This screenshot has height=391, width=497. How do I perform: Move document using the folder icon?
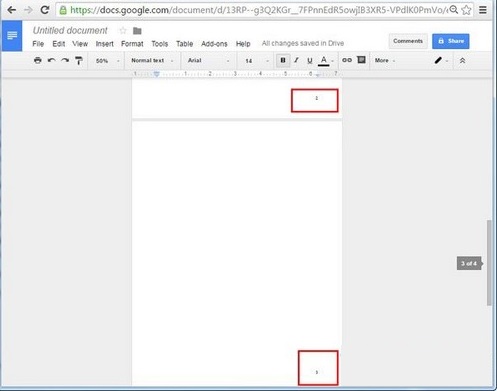[137, 31]
